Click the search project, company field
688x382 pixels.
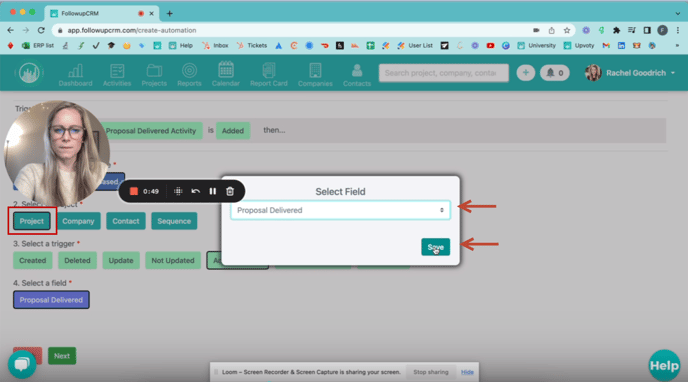(x=444, y=73)
